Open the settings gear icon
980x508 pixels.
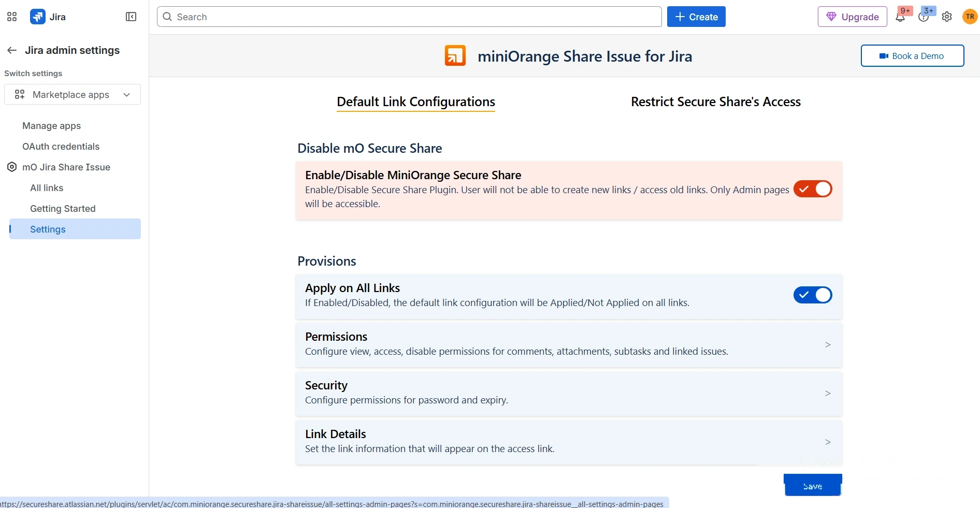[x=947, y=17]
